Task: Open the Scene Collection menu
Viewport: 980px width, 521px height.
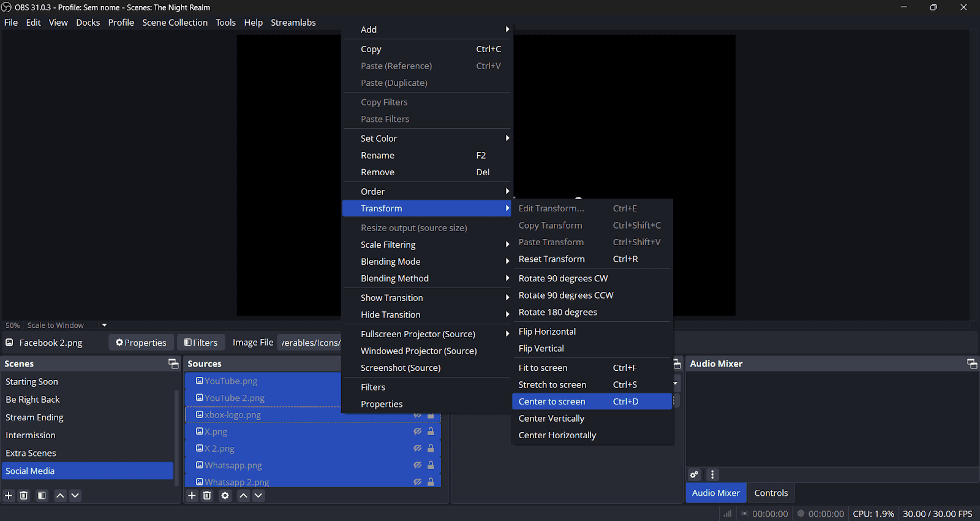Action: click(x=175, y=23)
